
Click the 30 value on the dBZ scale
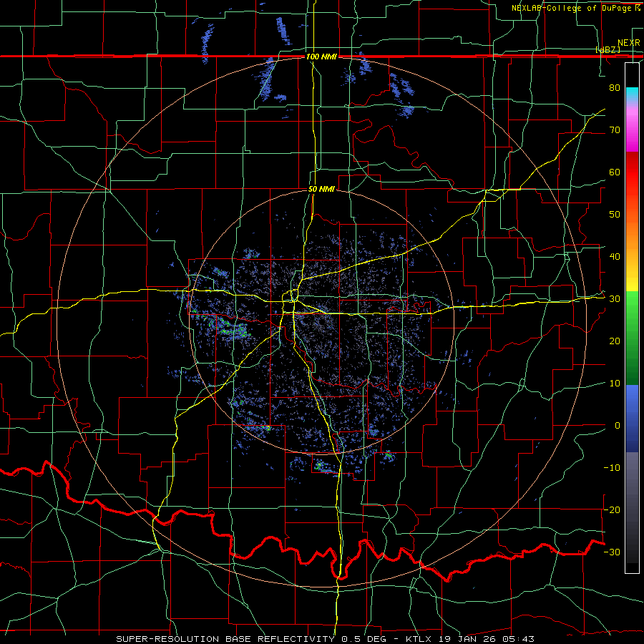coord(615,298)
